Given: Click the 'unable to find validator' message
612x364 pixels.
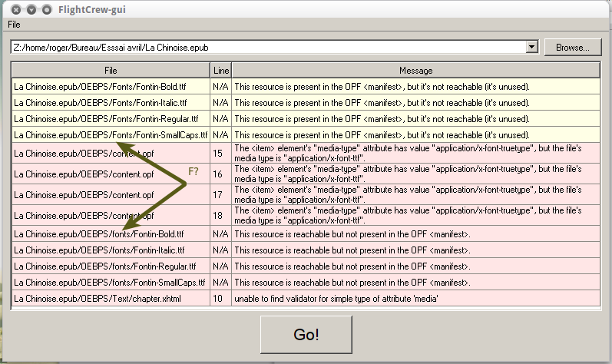Looking at the screenshot, I should [x=416, y=299].
